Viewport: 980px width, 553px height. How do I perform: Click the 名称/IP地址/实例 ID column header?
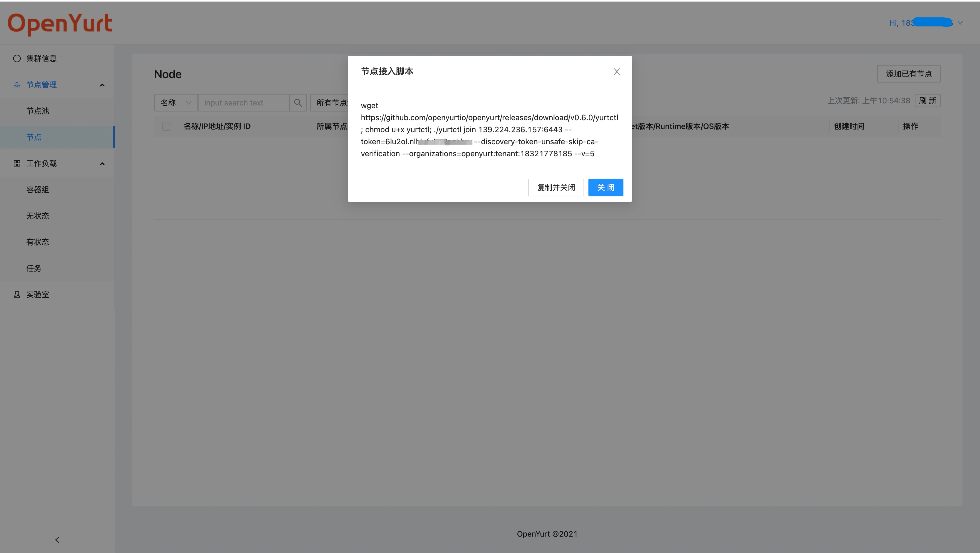tap(217, 126)
